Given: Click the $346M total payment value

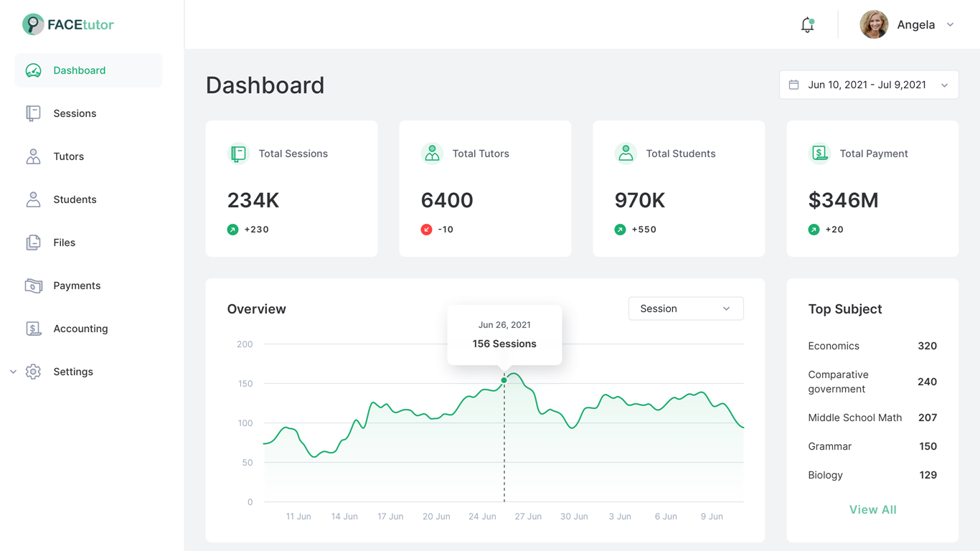Looking at the screenshot, I should click(843, 200).
